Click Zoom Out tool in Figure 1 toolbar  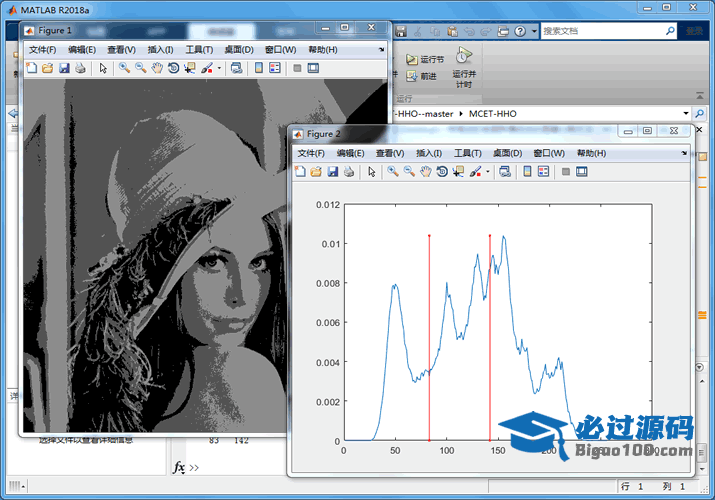coord(140,68)
